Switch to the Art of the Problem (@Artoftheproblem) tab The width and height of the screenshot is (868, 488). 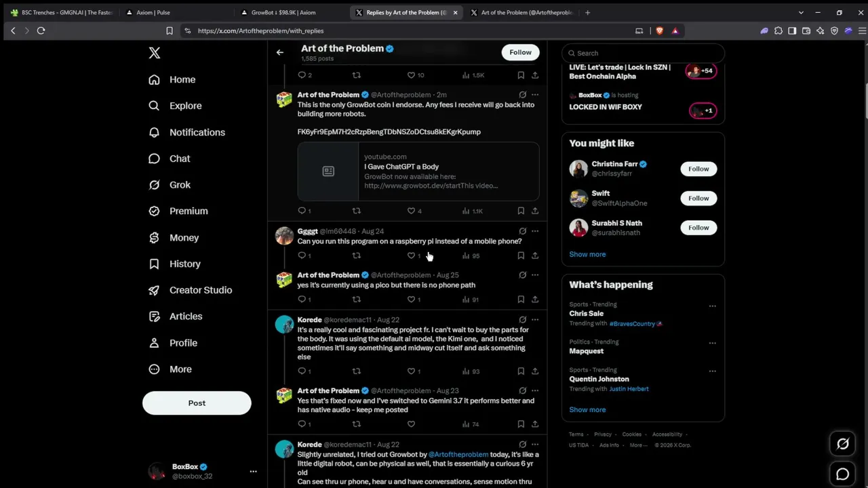(x=522, y=12)
